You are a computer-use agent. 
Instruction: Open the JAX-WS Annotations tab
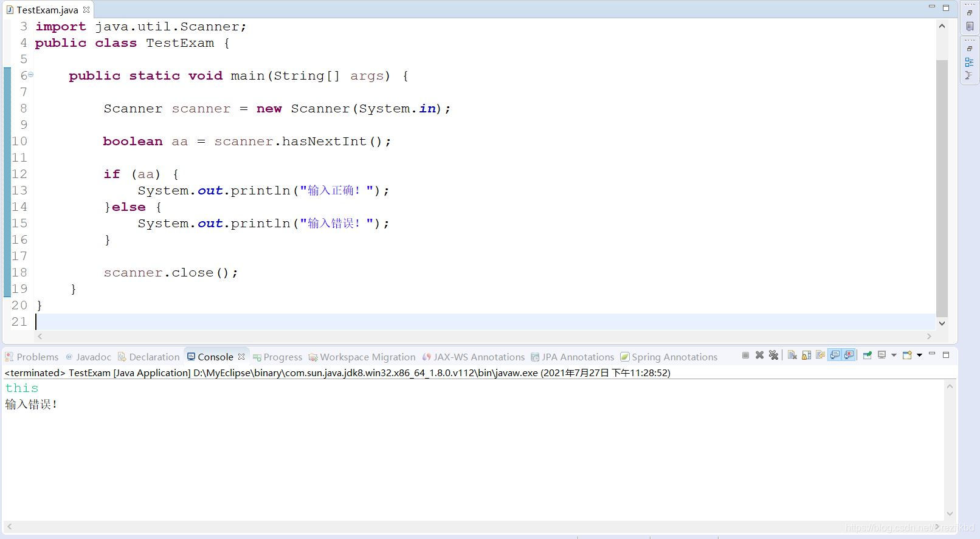pos(474,357)
